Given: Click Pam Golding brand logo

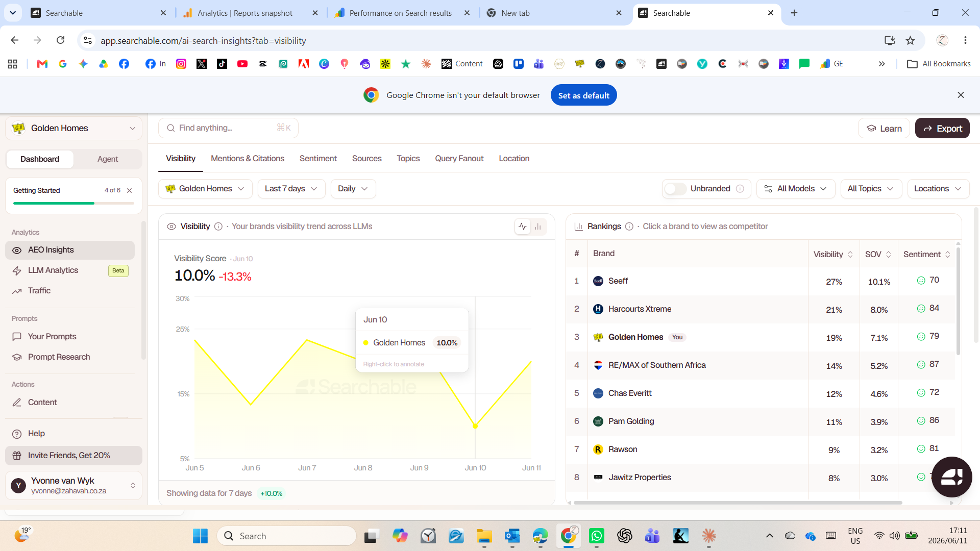Looking at the screenshot, I should tap(598, 421).
